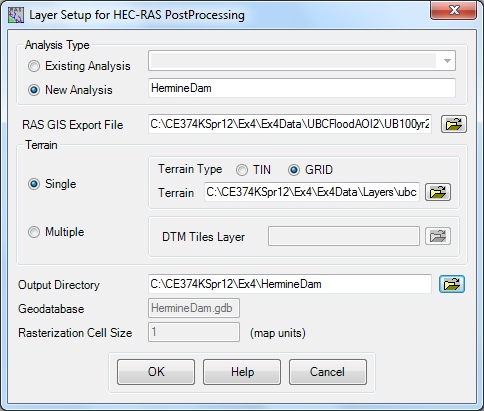Close the Layer Setup window
This screenshot has height=411, width=484.
[453, 10]
